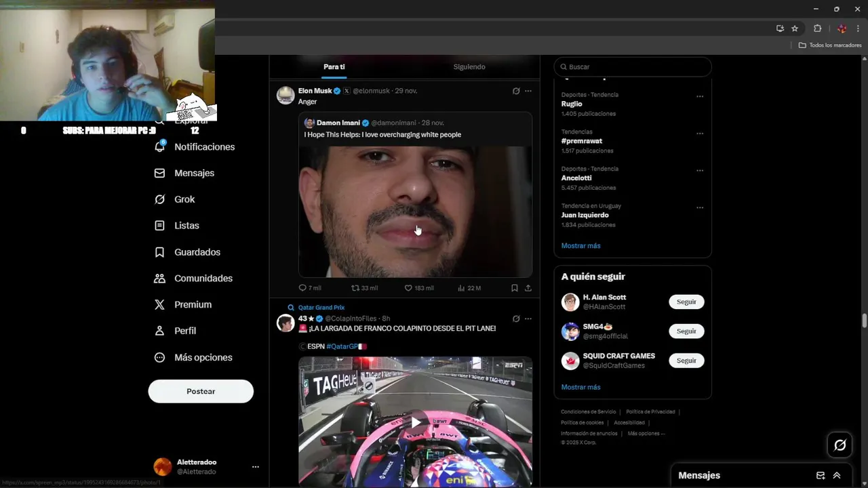Open Notificaciones bell icon in sidebar
The image size is (868, 488).
(x=160, y=146)
